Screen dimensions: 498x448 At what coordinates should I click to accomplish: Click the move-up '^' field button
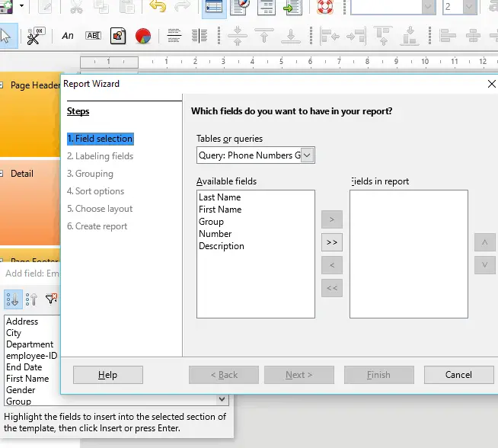click(484, 242)
